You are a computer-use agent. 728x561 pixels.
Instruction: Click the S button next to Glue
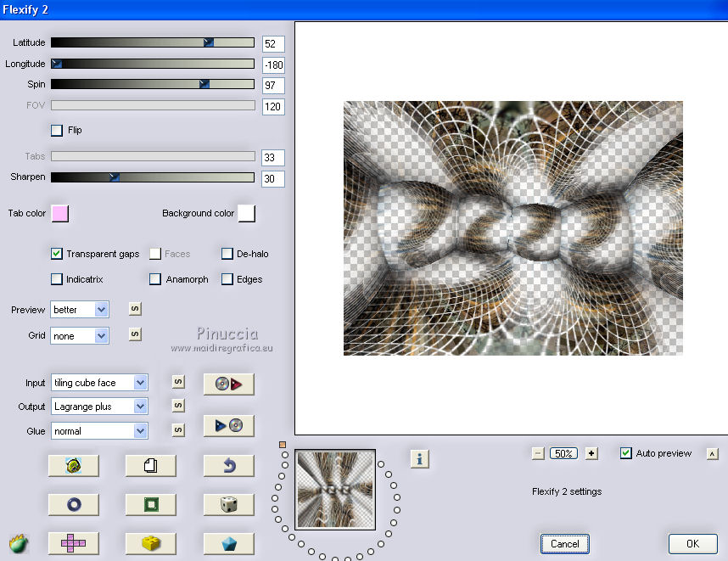[x=178, y=430]
